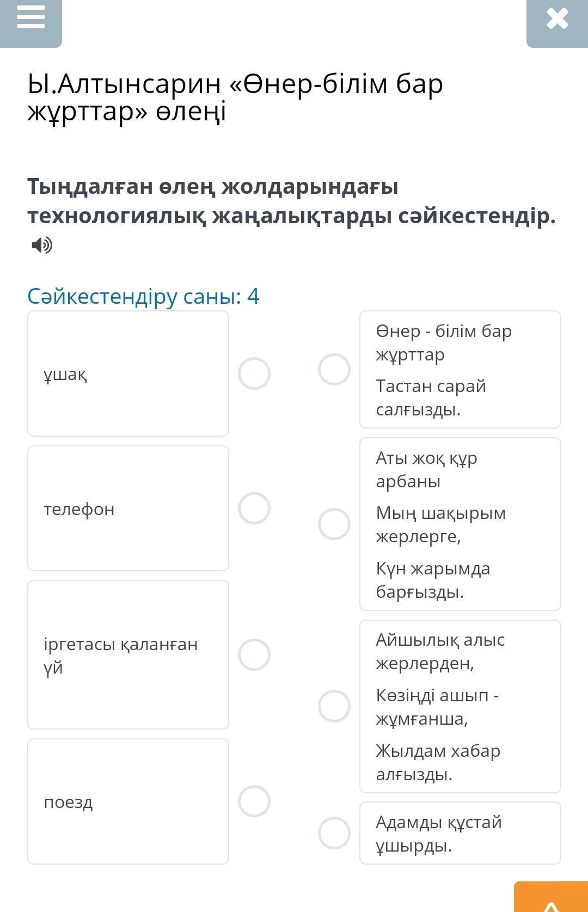Select the circle beside Адамды құстай ұшырды
The width and height of the screenshot is (588, 912).
click(x=334, y=833)
